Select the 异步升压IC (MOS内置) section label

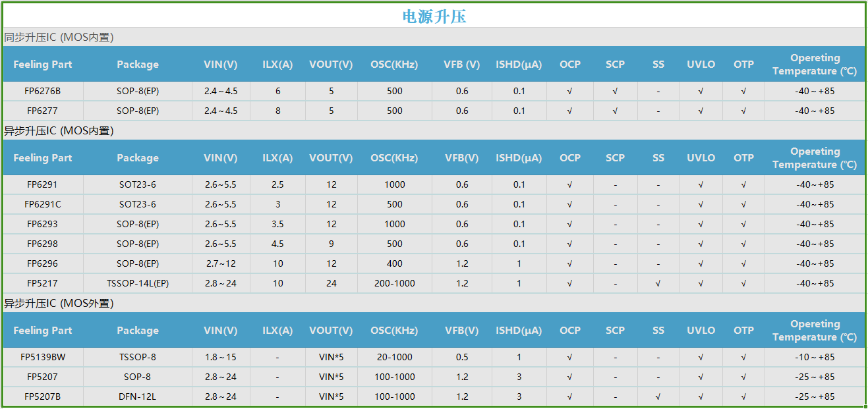pyautogui.click(x=59, y=131)
